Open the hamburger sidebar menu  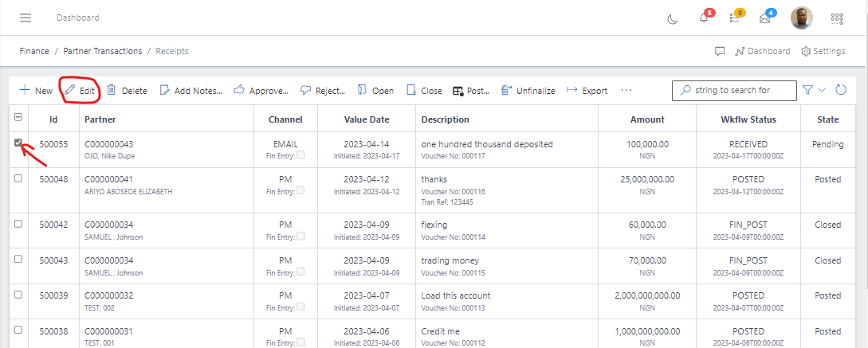[26, 18]
